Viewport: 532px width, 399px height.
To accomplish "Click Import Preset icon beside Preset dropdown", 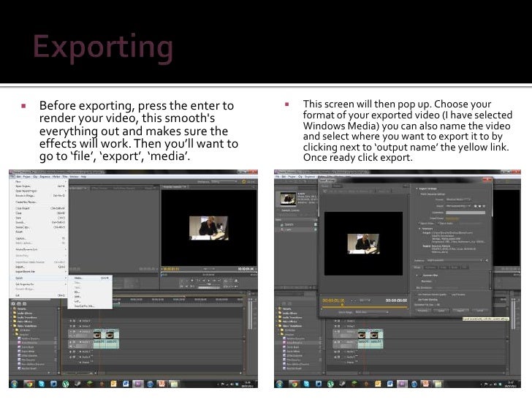I will click(x=479, y=206).
